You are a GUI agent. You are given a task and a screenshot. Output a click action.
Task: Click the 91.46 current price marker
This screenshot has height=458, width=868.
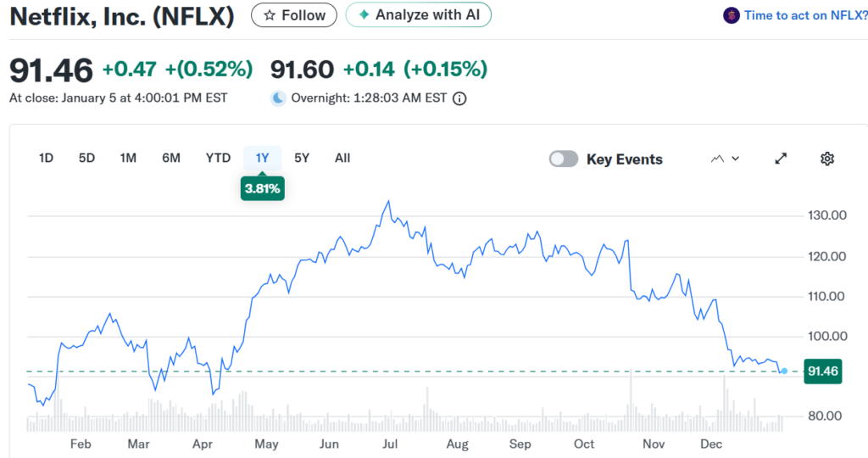coord(823,371)
